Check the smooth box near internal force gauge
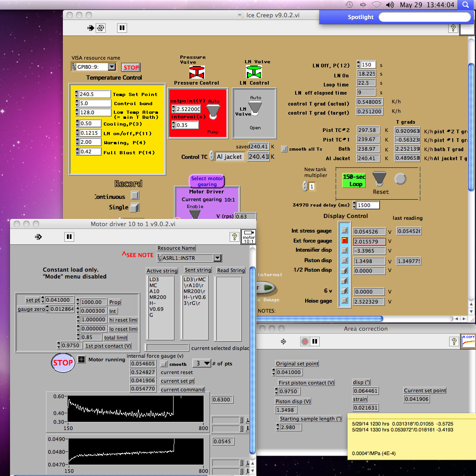The height and width of the screenshot is (476, 476). 164,364
